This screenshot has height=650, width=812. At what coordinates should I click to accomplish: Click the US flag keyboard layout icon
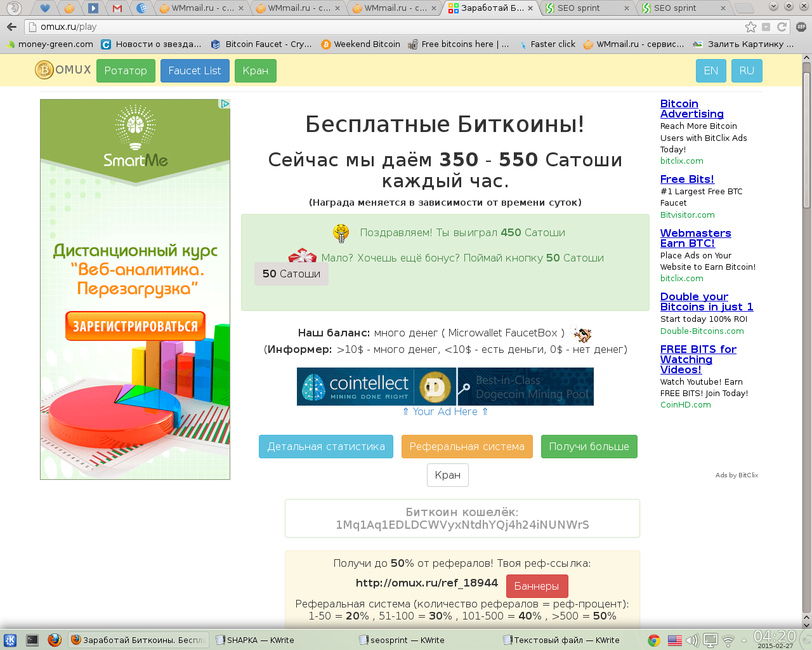pos(674,640)
